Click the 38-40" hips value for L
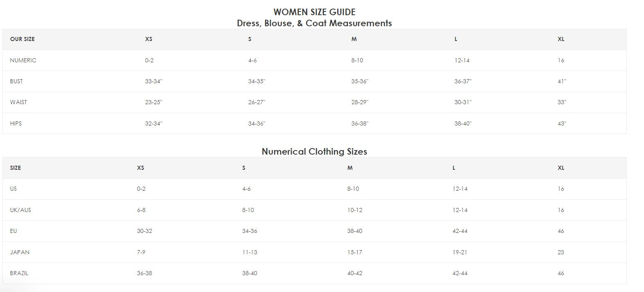644x292 pixels. pyautogui.click(x=463, y=123)
